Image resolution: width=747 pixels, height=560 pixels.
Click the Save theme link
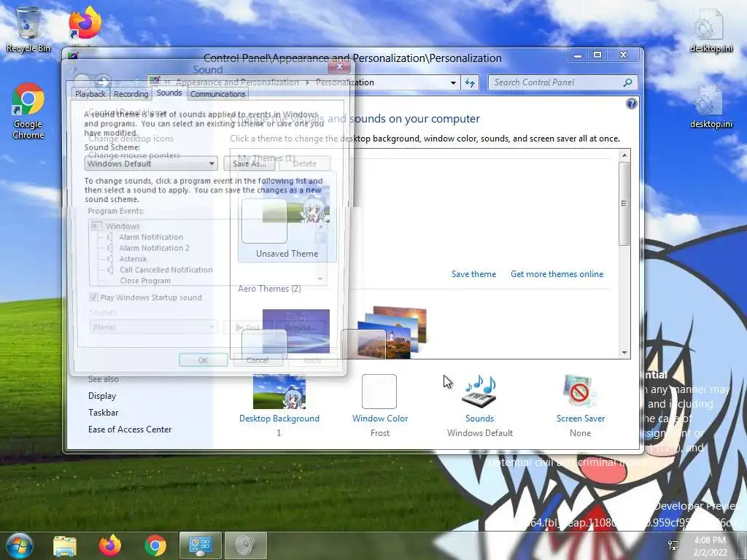pos(473,274)
